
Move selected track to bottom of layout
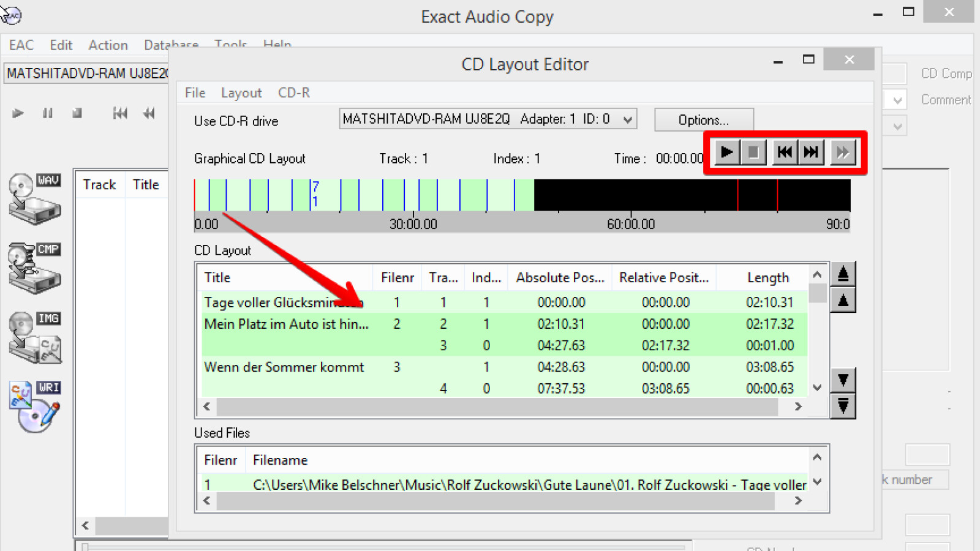point(843,406)
